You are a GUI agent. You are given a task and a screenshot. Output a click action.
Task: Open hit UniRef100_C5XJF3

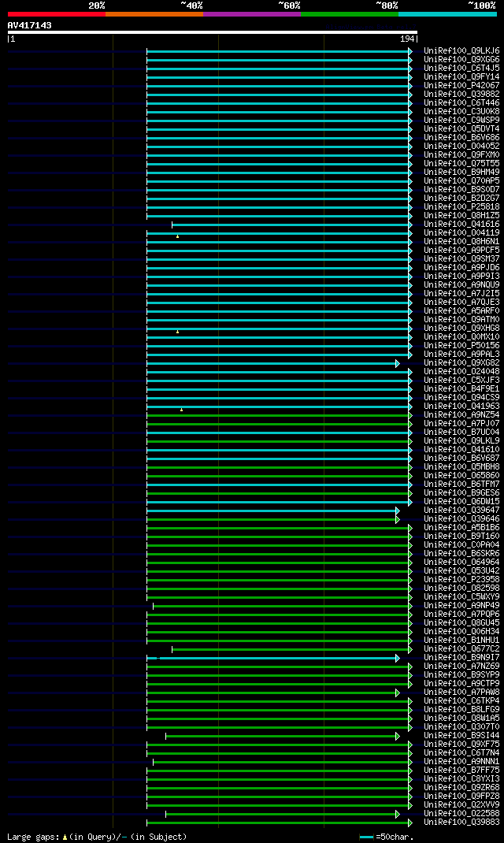coord(461,380)
